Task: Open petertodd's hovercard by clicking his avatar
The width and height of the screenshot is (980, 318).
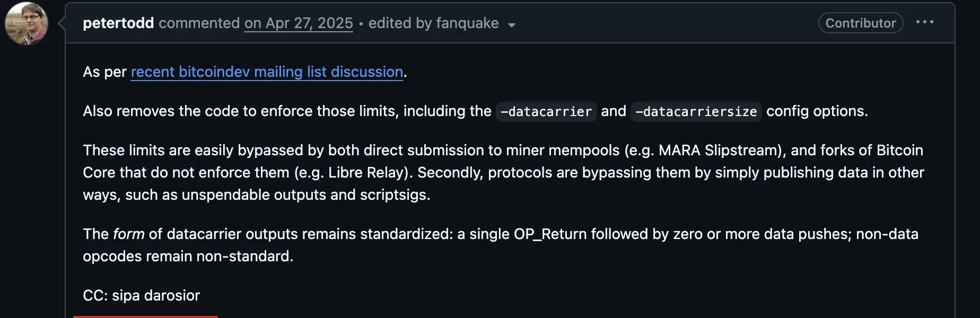Action: coord(27,23)
